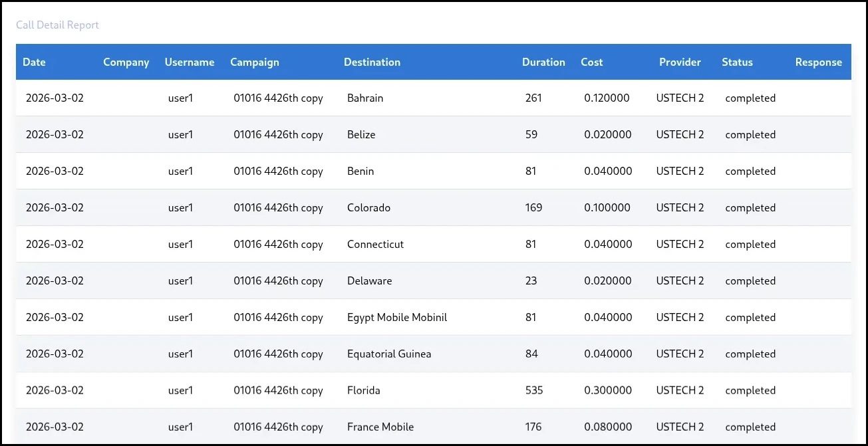
Task: Select the Bahrain call record row
Action: point(364,98)
